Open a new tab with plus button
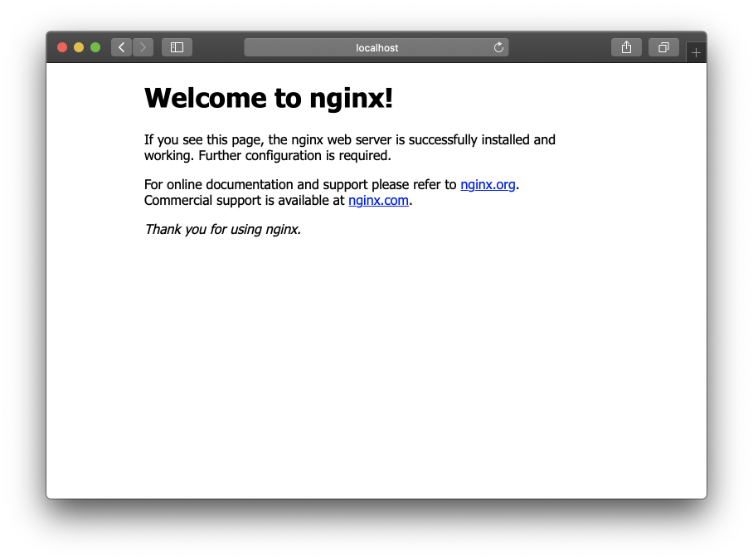The width and height of the screenshot is (753, 560). click(696, 52)
